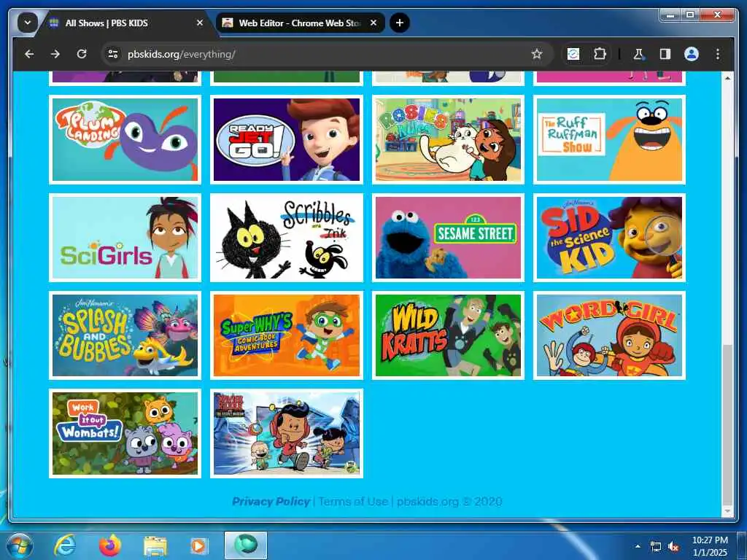Image resolution: width=747 pixels, height=560 pixels.
Task: Open the Web Editor extension icon
Action: tap(573, 54)
